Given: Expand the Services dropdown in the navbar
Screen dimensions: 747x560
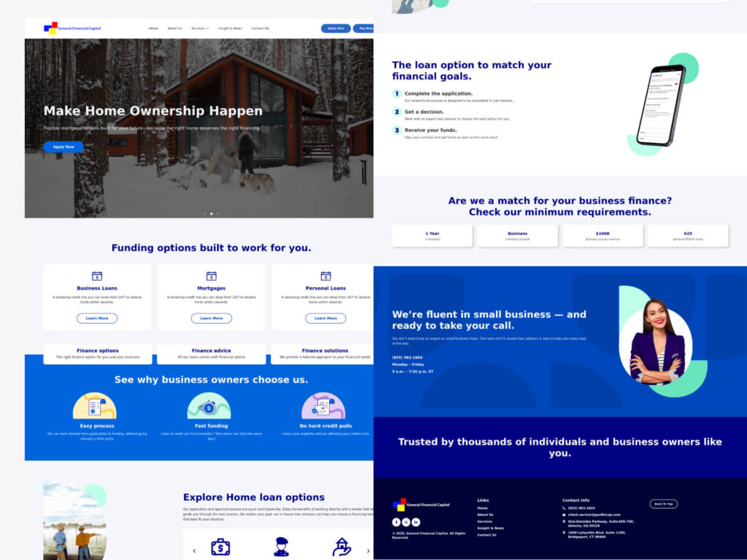Looking at the screenshot, I should coord(200,28).
